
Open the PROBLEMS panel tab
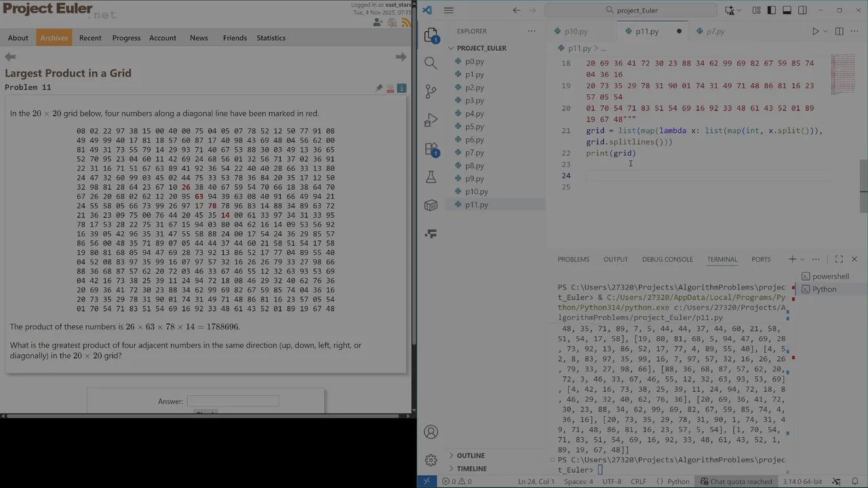(573, 259)
